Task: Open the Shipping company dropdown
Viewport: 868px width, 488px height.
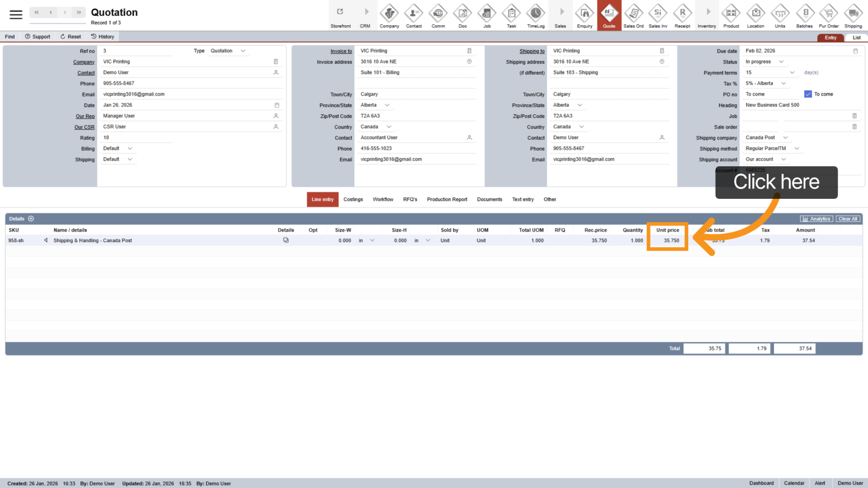Action: coord(785,138)
